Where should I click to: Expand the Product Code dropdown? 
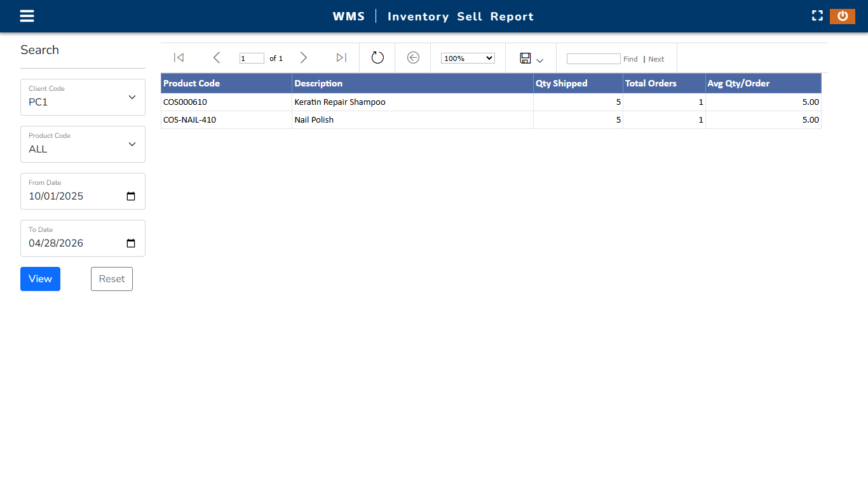pos(83,144)
